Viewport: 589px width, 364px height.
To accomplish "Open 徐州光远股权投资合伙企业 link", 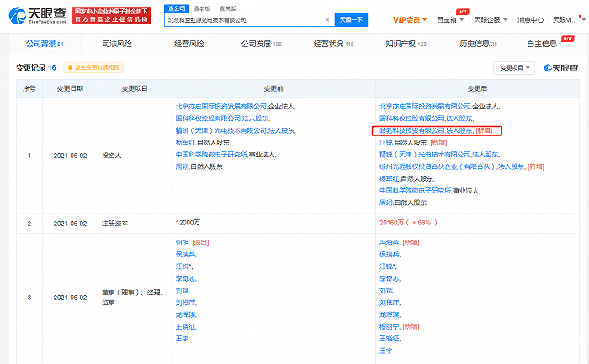I will point(438,166).
